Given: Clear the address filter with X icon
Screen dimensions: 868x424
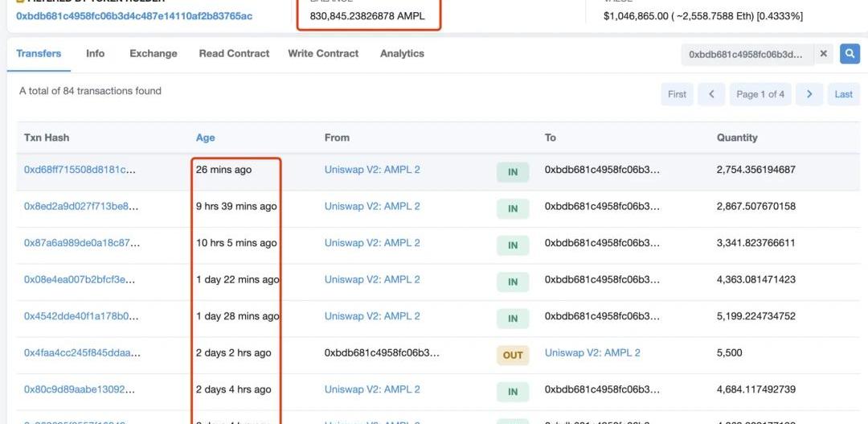Looking at the screenshot, I should point(823,54).
